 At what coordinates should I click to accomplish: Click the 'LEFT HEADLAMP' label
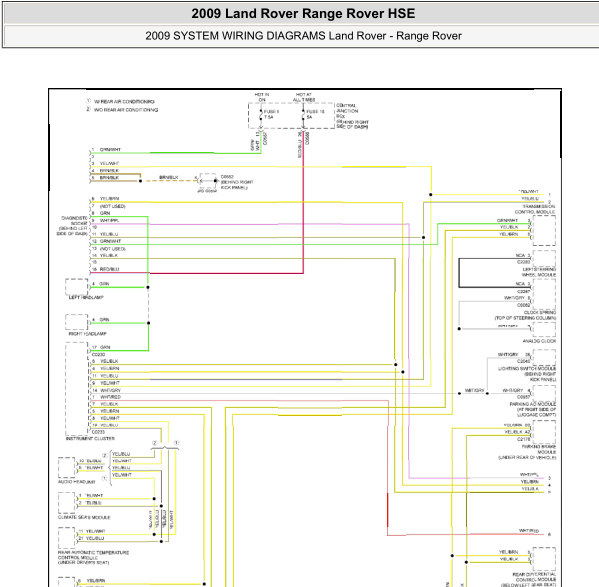[86, 298]
